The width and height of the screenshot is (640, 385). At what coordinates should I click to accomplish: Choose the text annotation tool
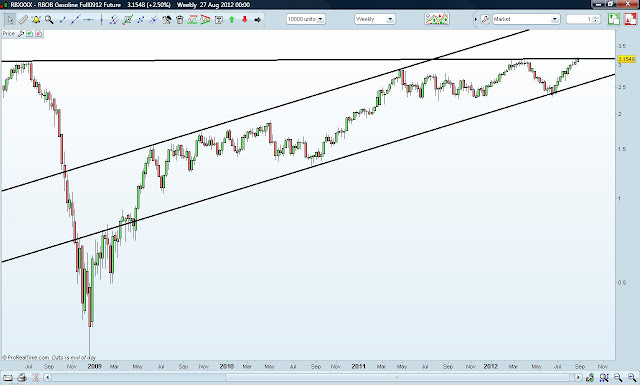[x=219, y=20]
